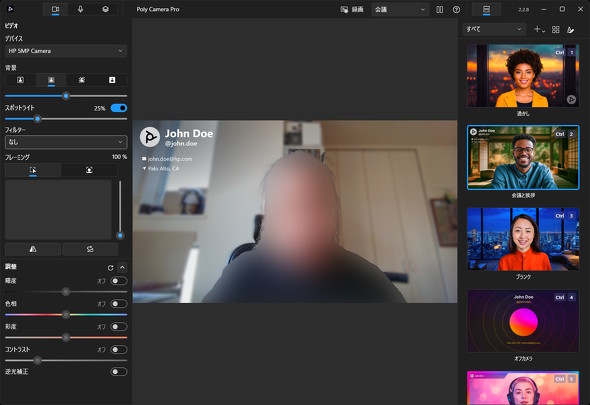Open the help question mark icon

456,9
